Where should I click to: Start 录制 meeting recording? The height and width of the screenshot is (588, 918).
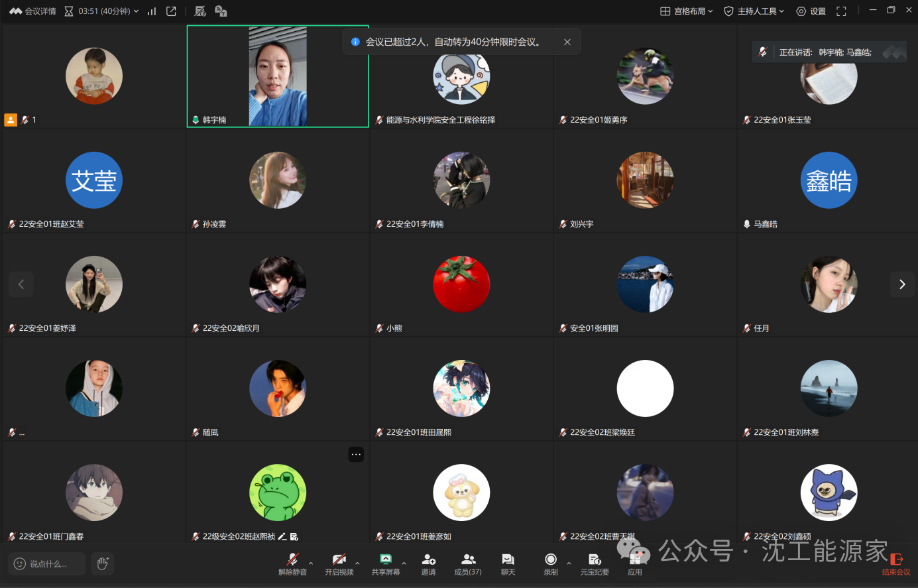pyautogui.click(x=550, y=560)
